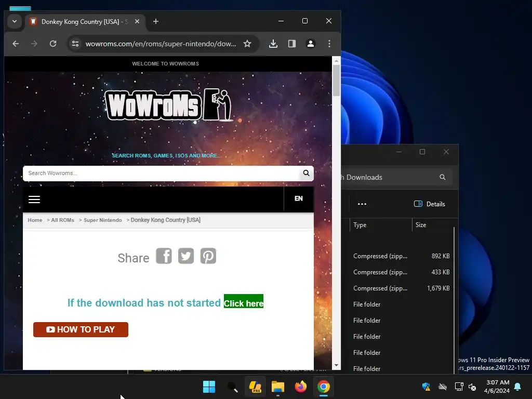Viewport: 532px width, 399px height.
Task: Click the webpage scroll down arrow
Action: [x=336, y=365]
